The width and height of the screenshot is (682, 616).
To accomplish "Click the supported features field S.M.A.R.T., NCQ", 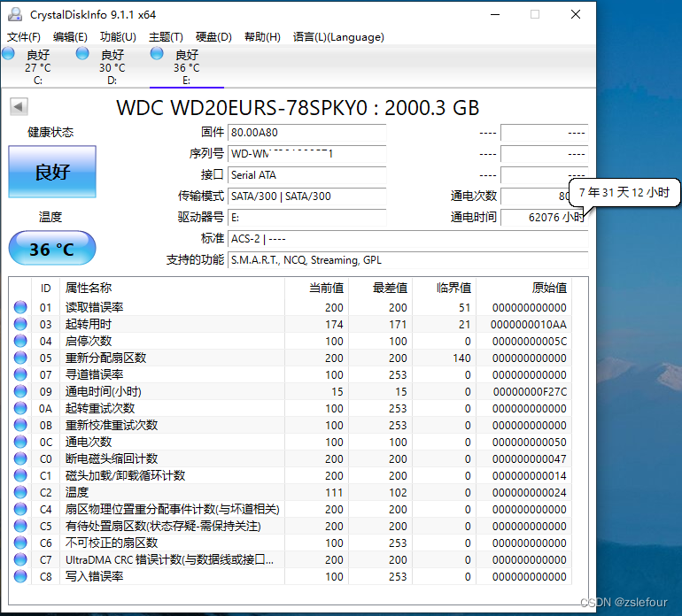I will coord(407,260).
